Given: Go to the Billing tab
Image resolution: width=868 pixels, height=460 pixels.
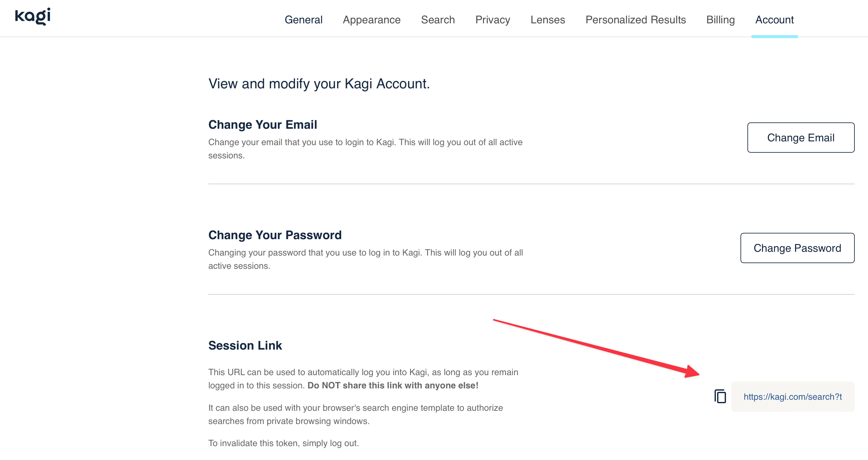Looking at the screenshot, I should pos(720,20).
